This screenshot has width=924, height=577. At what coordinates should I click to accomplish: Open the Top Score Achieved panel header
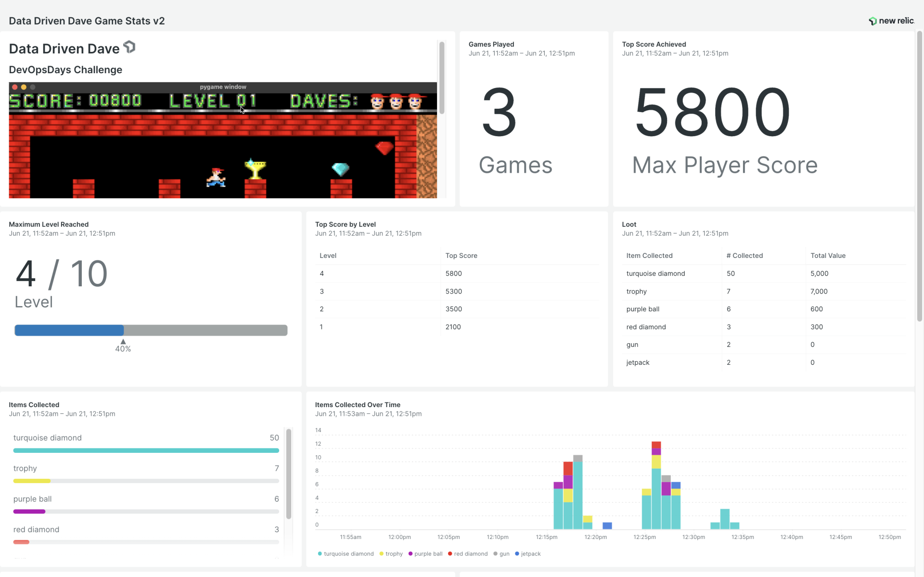(654, 44)
